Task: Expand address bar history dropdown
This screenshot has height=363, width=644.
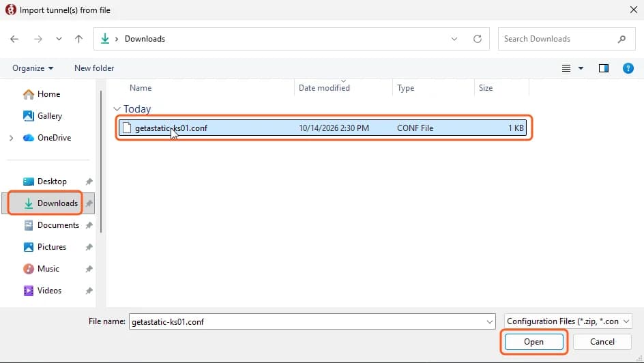Action: pyautogui.click(x=454, y=39)
